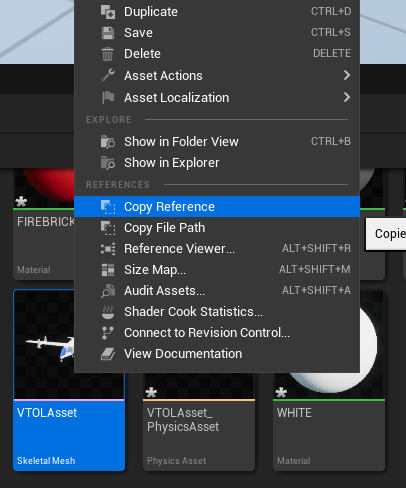Click the CTRL+D shortcut label
This screenshot has width=406, height=488.
point(331,11)
